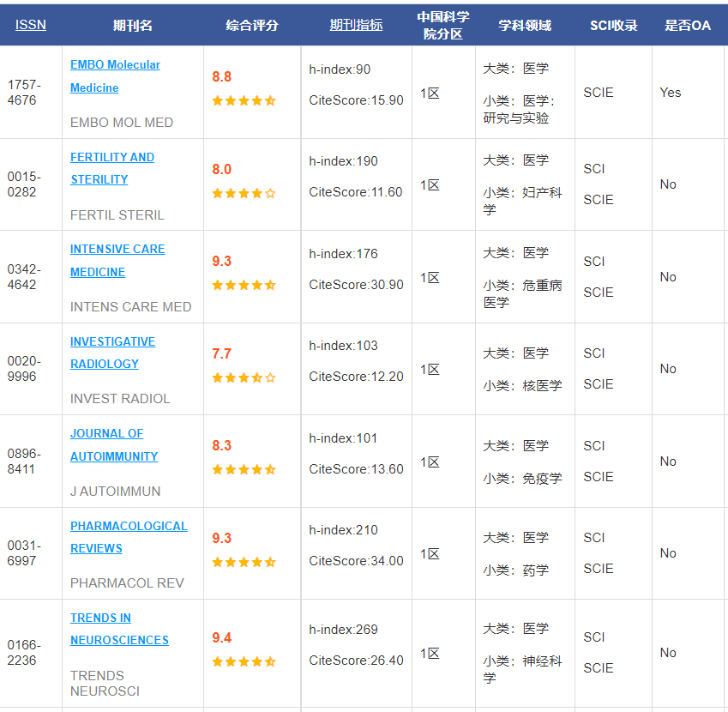Click the abbreviation EMBO MOL MED
Viewport: 728px width, 712px height.
(122, 123)
